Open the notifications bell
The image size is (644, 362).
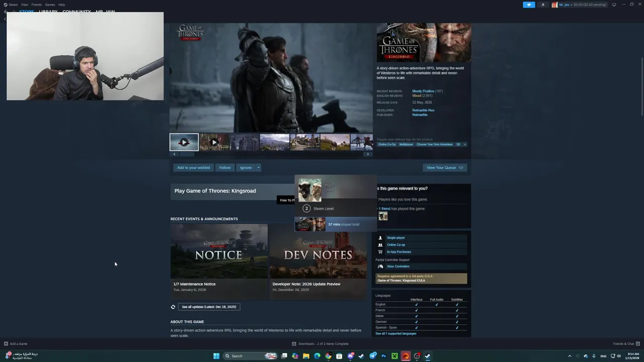pyautogui.click(x=543, y=5)
